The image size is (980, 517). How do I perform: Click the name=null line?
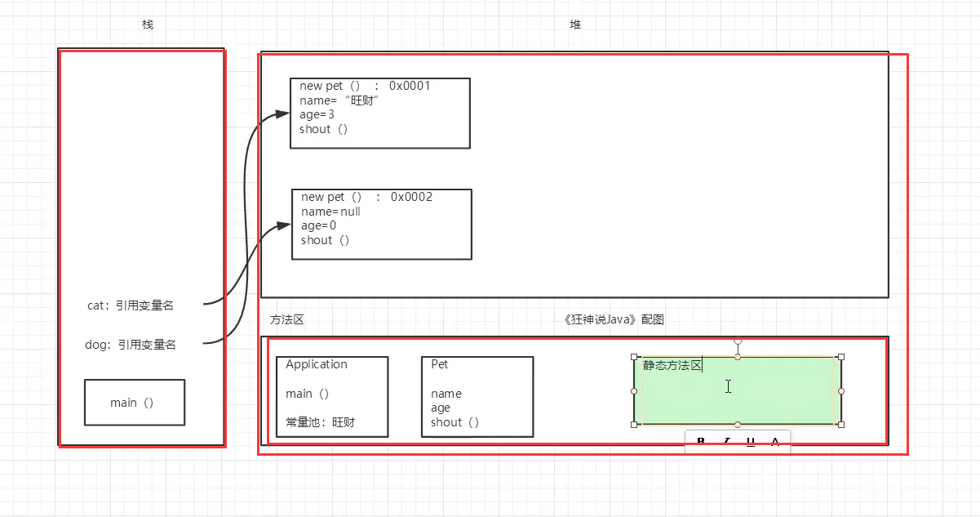[330, 211]
